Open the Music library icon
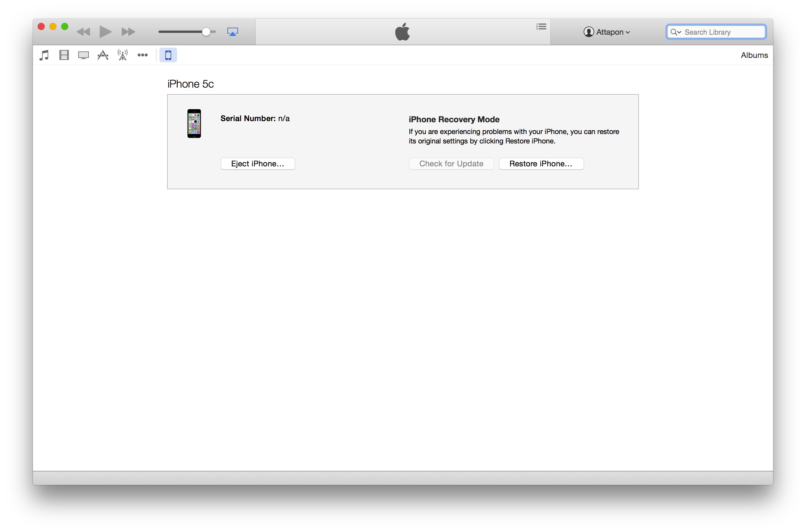This screenshot has width=806, height=532. (44, 55)
